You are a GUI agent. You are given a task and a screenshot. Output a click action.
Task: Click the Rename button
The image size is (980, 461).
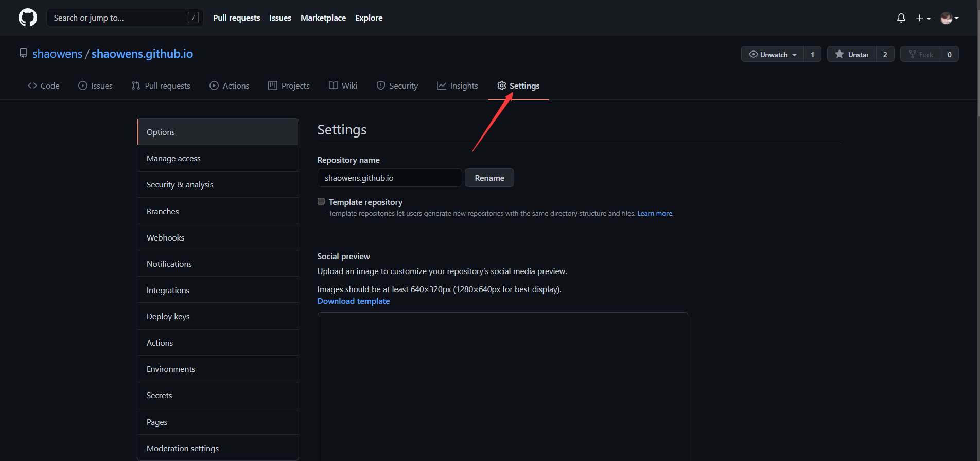pyautogui.click(x=489, y=178)
